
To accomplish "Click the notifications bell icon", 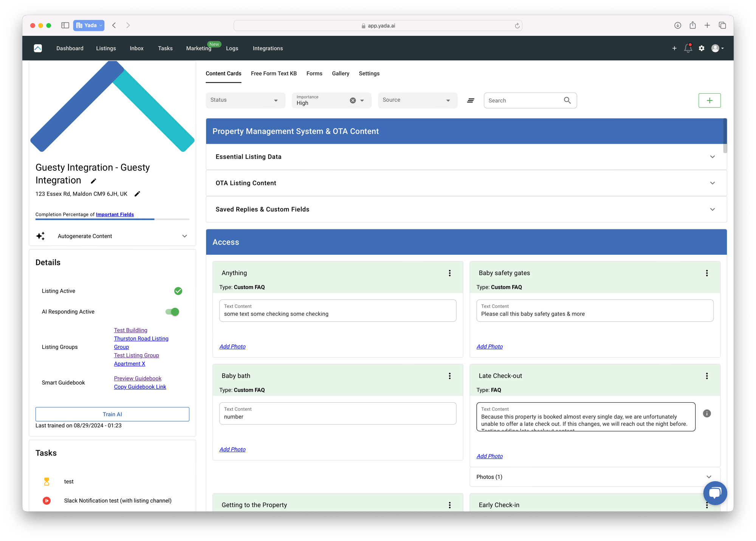I will pyautogui.click(x=688, y=49).
